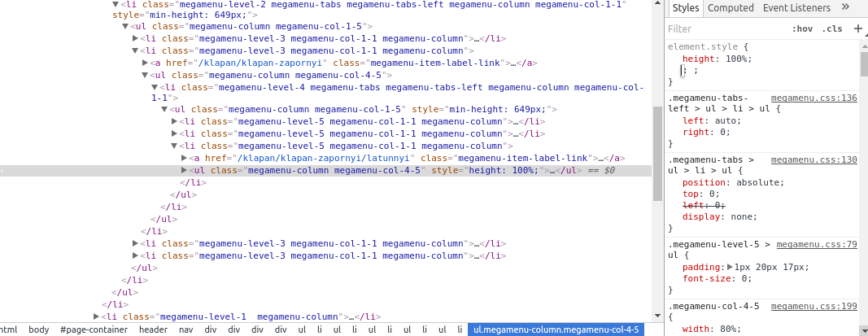Click the element.style selector text
This screenshot has height=336, width=868.
(704, 48)
